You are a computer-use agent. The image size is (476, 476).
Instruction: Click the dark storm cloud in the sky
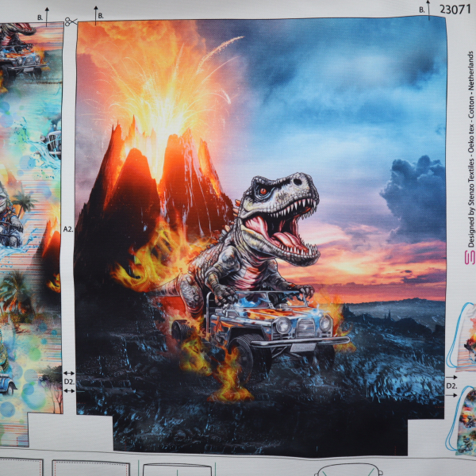coord(414,198)
